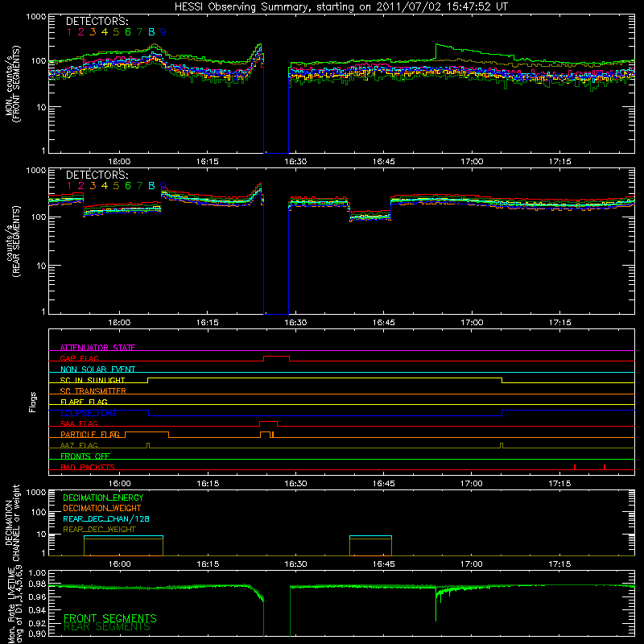
Task: Click the first BAD_PACKETS tick after 17:15
Action: tap(575, 467)
